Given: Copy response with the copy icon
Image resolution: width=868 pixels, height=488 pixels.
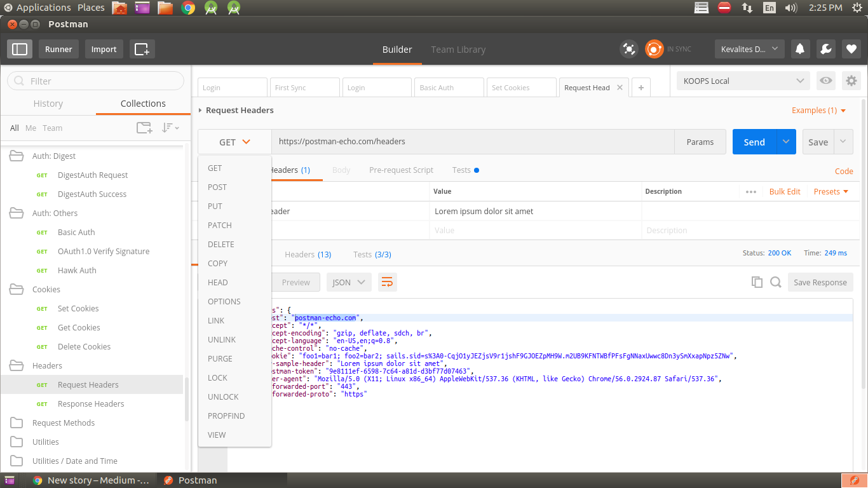Looking at the screenshot, I should [757, 282].
